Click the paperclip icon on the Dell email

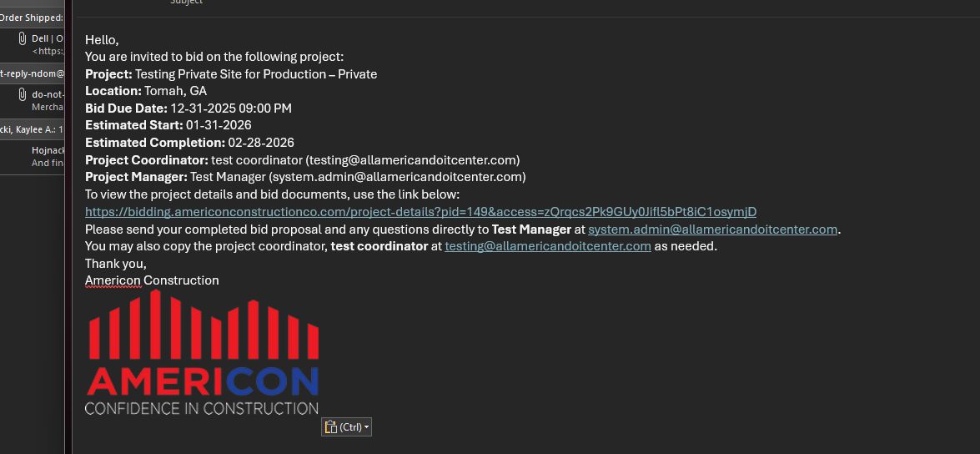(x=22, y=38)
